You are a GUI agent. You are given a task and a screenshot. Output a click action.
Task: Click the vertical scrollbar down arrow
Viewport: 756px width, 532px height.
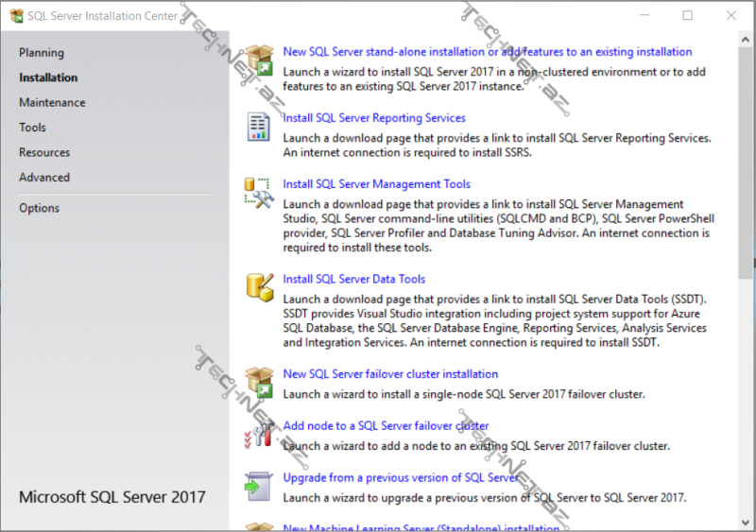746,523
